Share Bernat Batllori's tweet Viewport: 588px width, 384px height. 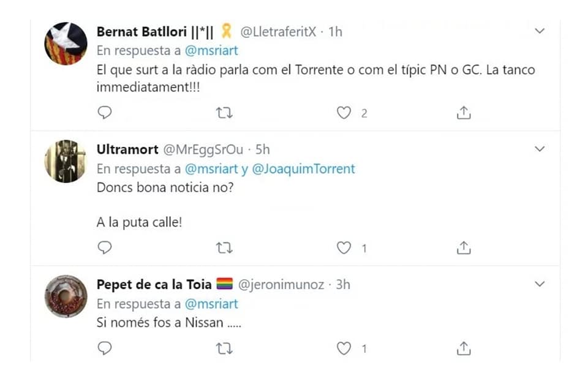coord(464,113)
